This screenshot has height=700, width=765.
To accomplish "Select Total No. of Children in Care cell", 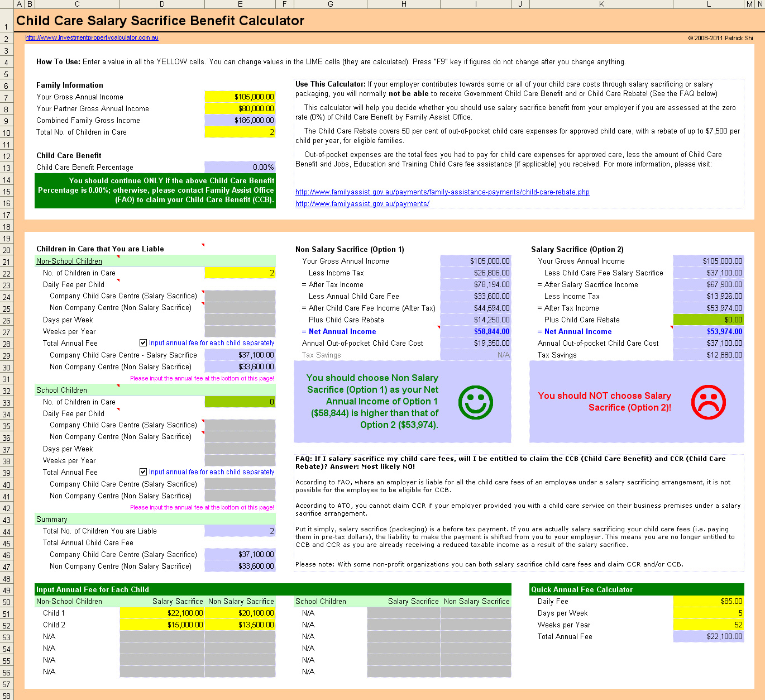I will tap(240, 132).
